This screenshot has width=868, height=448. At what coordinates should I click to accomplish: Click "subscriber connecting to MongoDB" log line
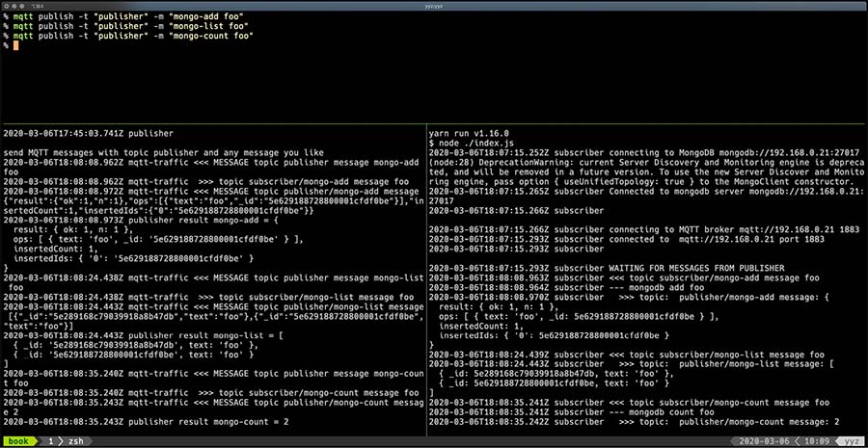(x=644, y=152)
